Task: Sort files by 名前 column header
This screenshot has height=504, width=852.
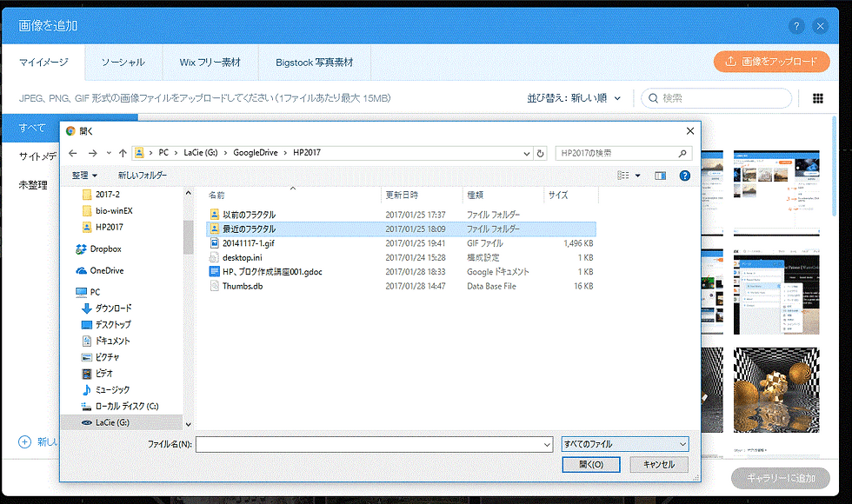Action: point(294,195)
